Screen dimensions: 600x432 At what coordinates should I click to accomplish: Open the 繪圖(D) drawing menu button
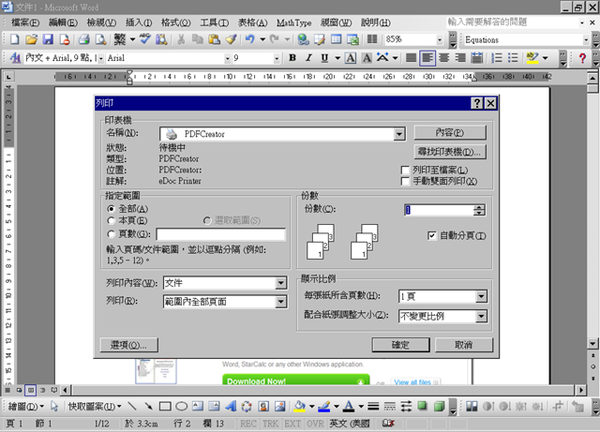(26, 406)
